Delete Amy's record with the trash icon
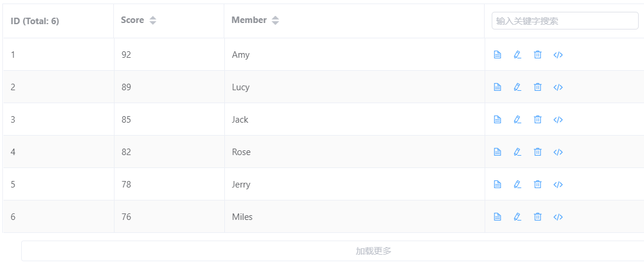 [538, 55]
